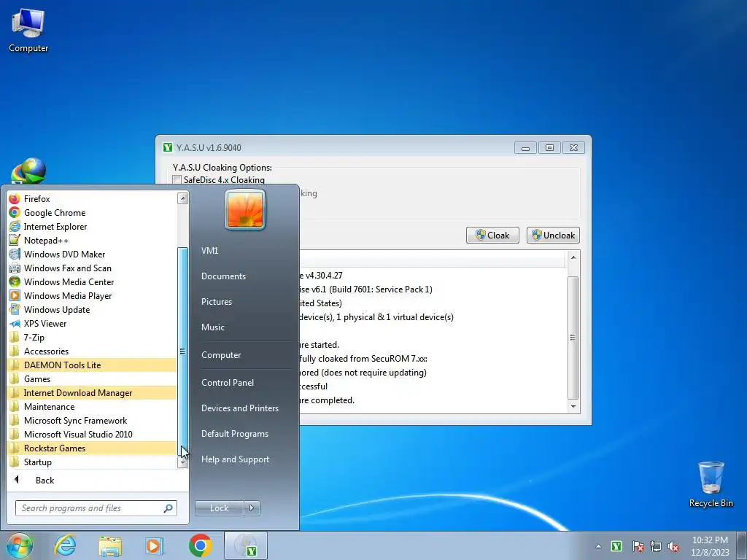Screen dimensions: 747x560
Task: Open Windows Media Player in the Start menu list
Action: pyautogui.click(x=91, y=295)
